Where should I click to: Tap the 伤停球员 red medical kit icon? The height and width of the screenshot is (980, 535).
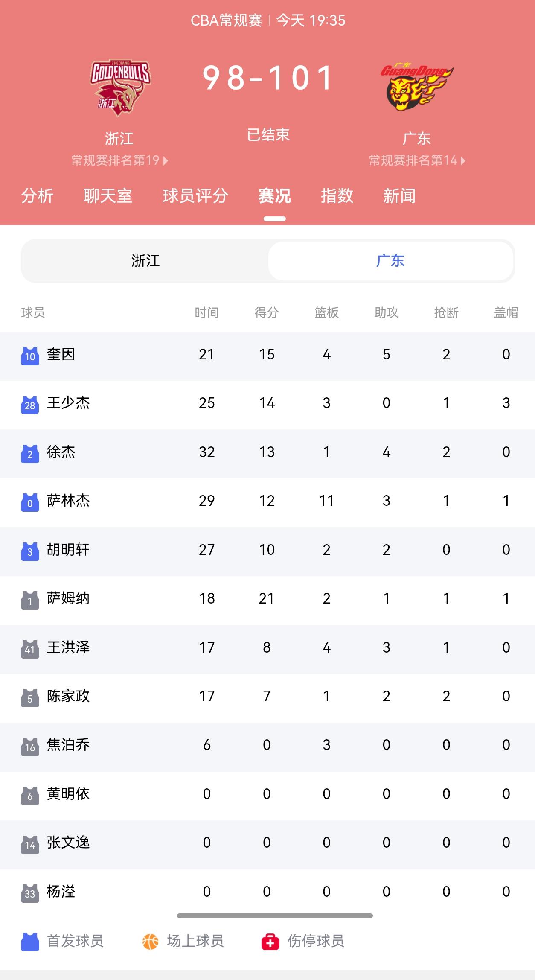pyautogui.click(x=270, y=942)
